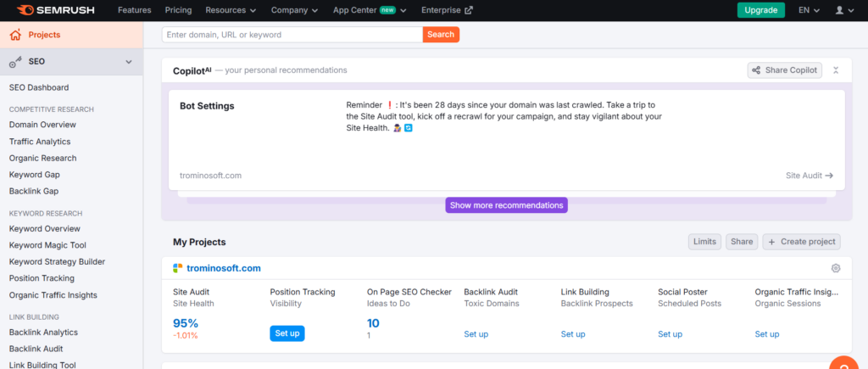This screenshot has height=369, width=868.
Task: Click the Semrush logo
Action: (55, 10)
